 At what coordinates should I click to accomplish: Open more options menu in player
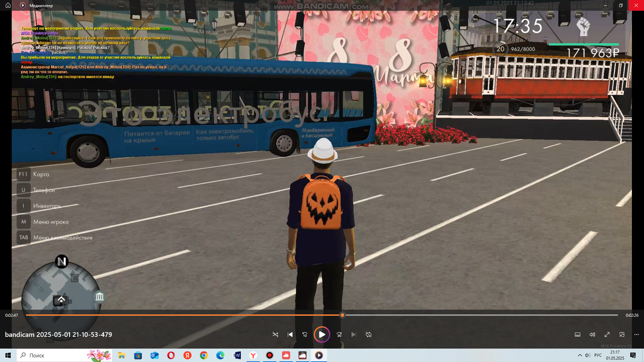click(636, 334)
